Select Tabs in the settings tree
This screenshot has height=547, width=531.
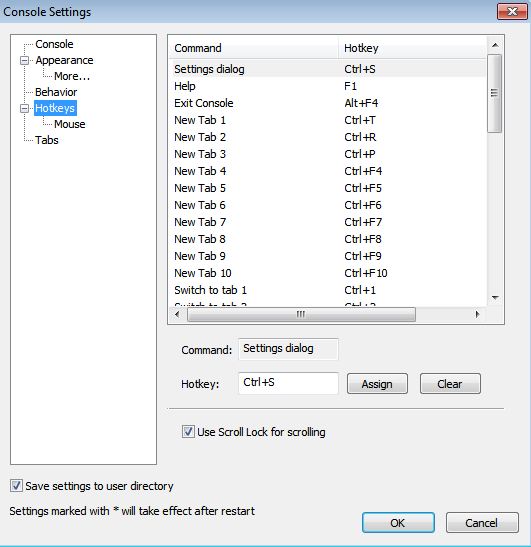click(47, 140)
